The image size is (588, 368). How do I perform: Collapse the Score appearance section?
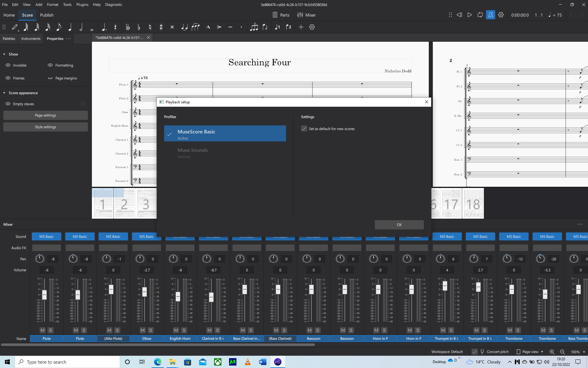tap(4, 93)
